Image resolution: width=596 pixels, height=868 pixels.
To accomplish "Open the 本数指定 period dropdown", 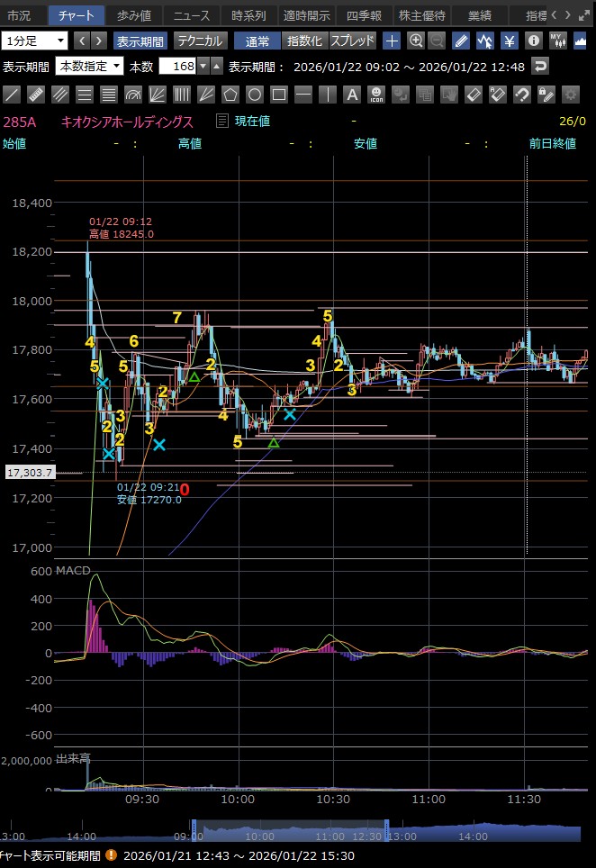I will (89, 67).
